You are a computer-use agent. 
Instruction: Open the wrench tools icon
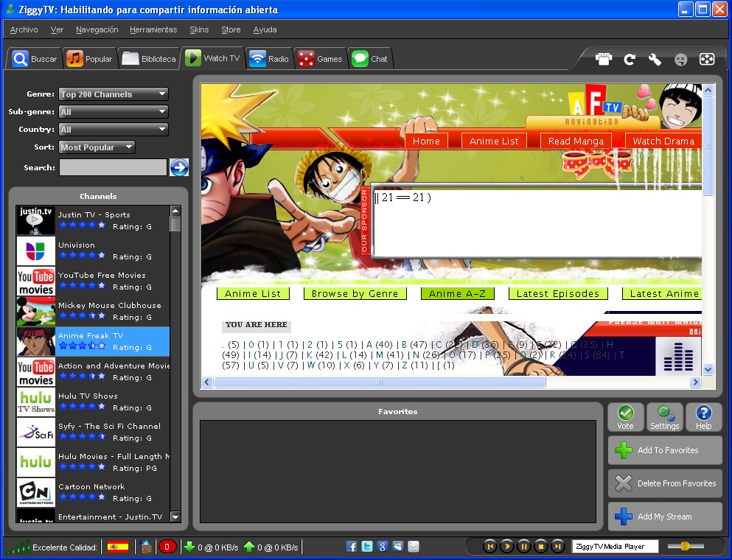pos(655,59)
